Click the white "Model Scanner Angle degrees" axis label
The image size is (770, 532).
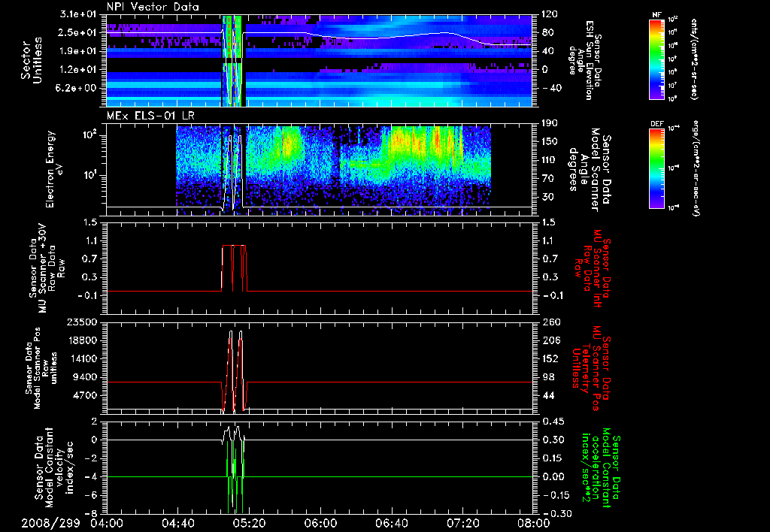coord(590,170)
